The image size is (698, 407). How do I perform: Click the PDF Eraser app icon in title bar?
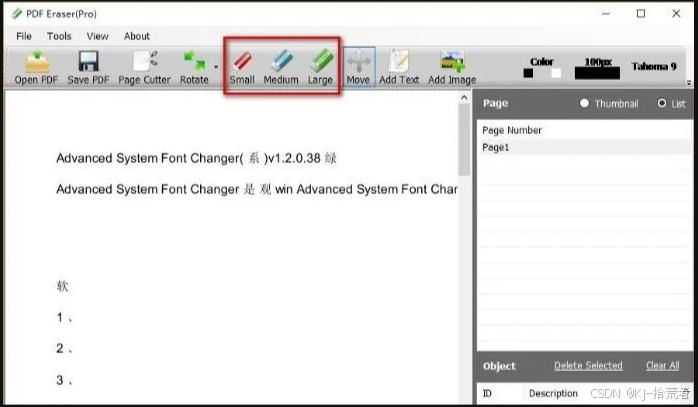coord(16,14)
